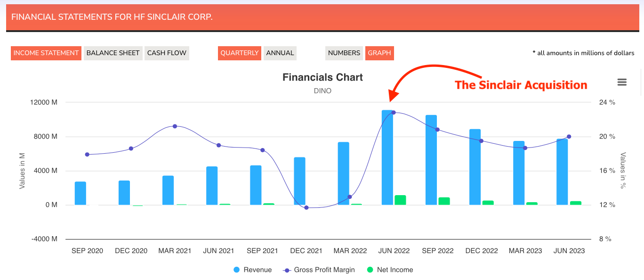
Task: Select the DEC 2021 gross margin data point
Action: coord(306,207)
